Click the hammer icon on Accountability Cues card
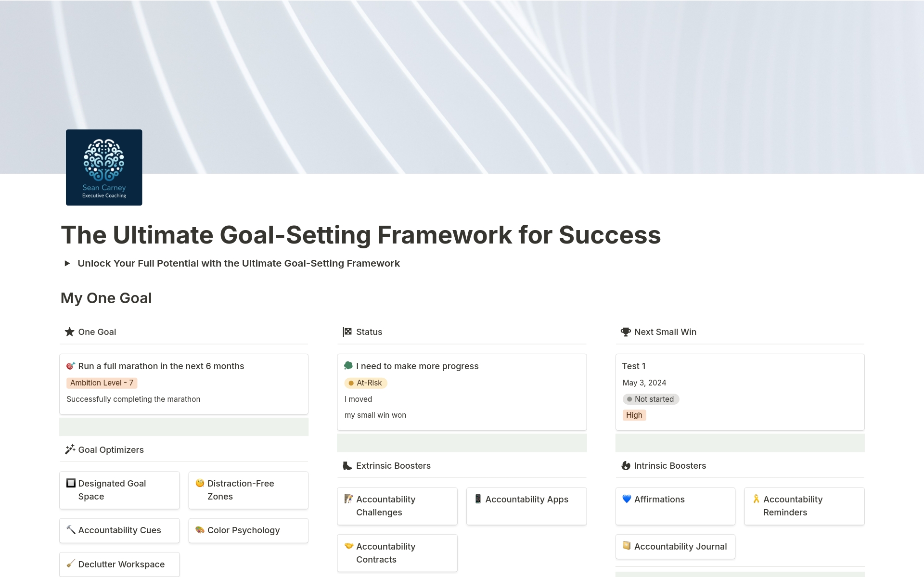924x577 pixels. [x=71, y=530]
